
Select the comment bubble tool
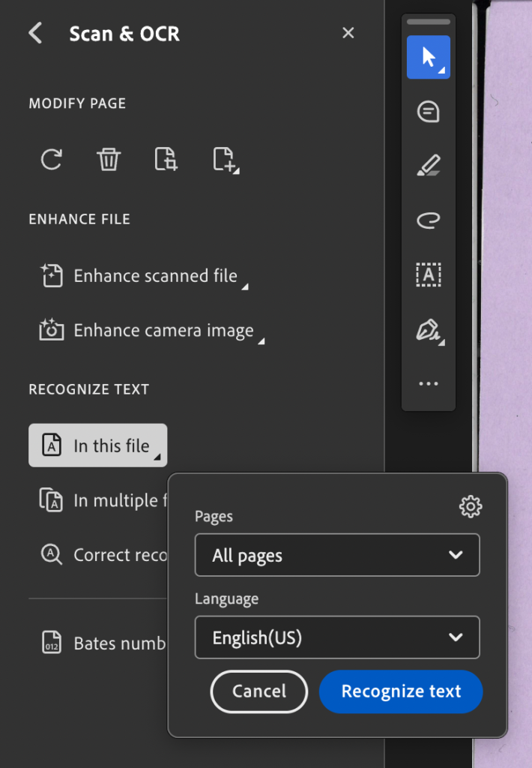429,112
